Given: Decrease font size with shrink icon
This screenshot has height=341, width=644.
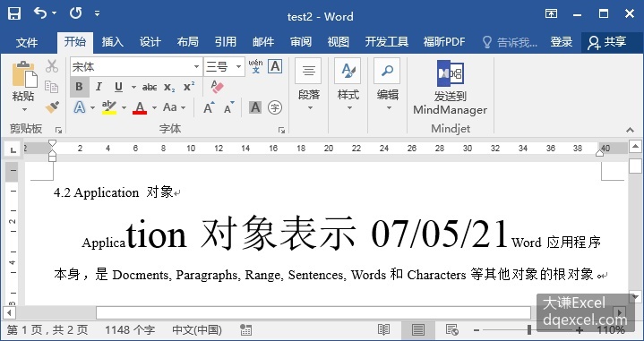Looking at the screenshot, I should [228, 107].
